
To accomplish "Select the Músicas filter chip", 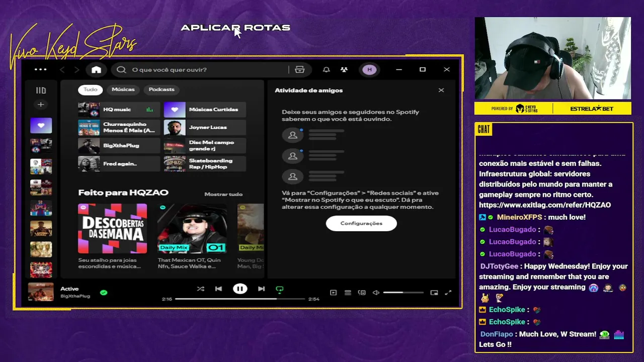I will [x=123, y=89].
